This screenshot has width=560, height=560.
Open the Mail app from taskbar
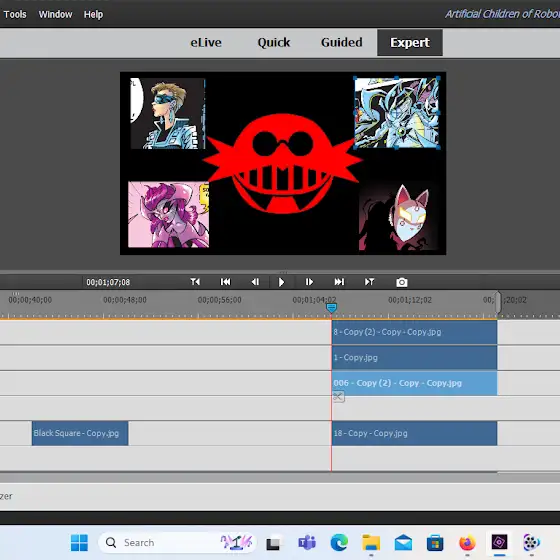[403, 543]
